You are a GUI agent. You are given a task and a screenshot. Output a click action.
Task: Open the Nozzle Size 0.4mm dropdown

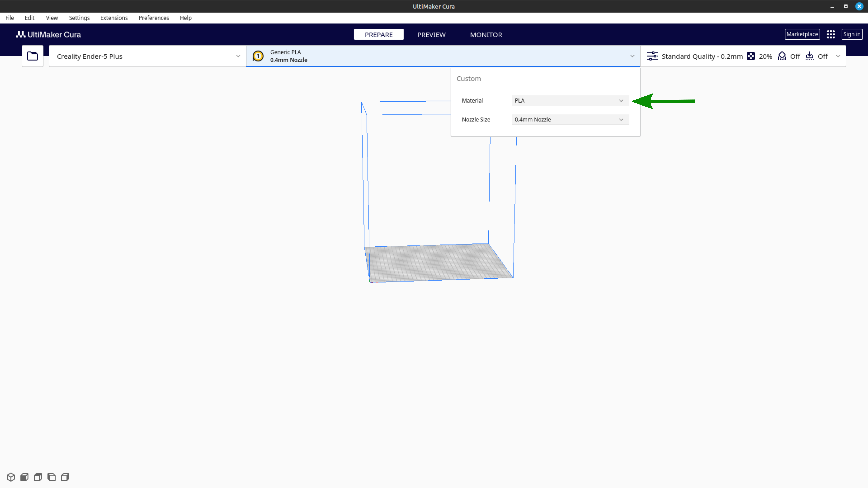570,120
